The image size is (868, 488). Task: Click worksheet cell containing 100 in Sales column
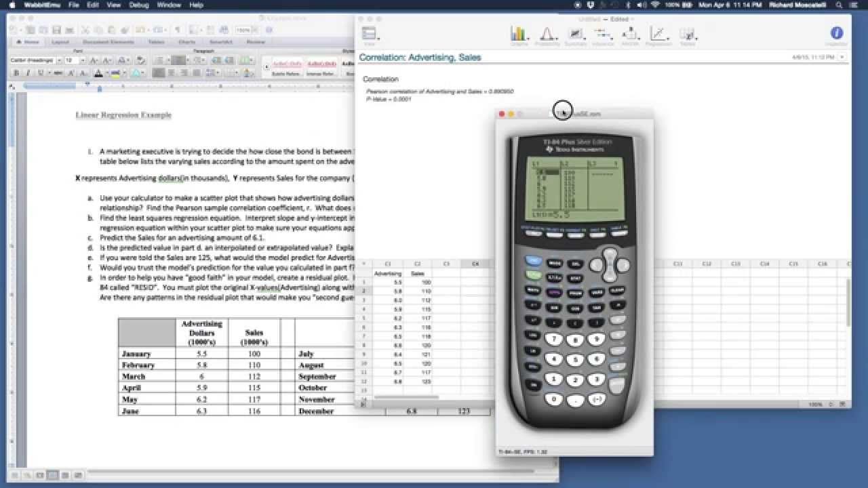pos(417,282)
